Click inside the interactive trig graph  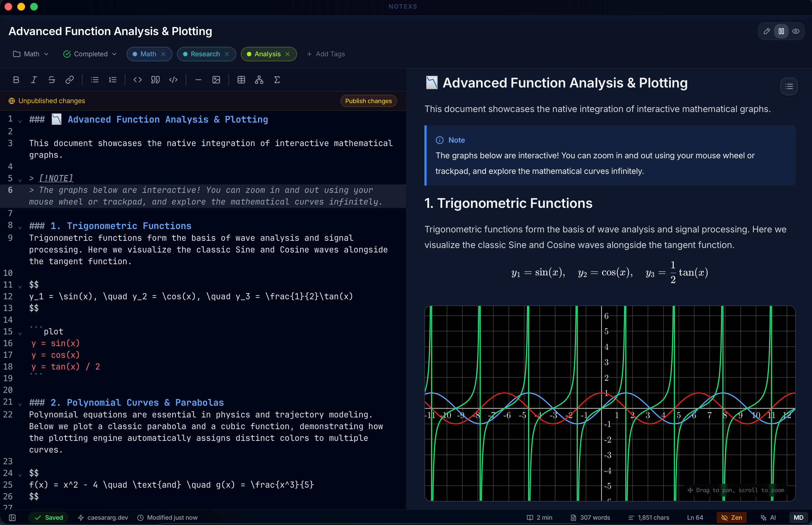click(x=610, y=403)
